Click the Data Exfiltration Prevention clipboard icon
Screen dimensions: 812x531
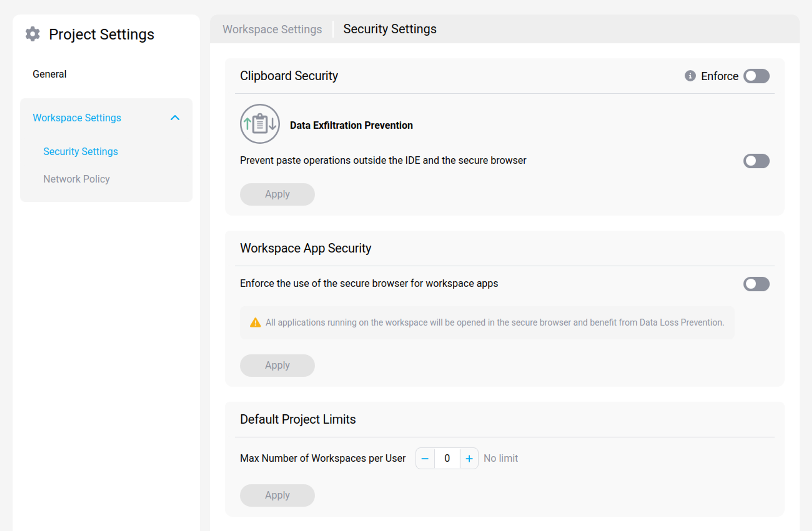pyautogui.click(x=260, y=124)
